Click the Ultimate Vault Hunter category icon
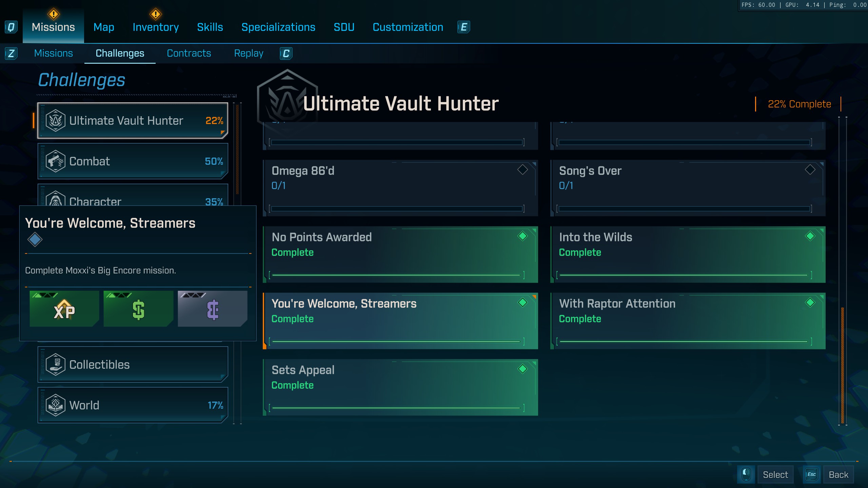868x488 pixels. (55, 121)
